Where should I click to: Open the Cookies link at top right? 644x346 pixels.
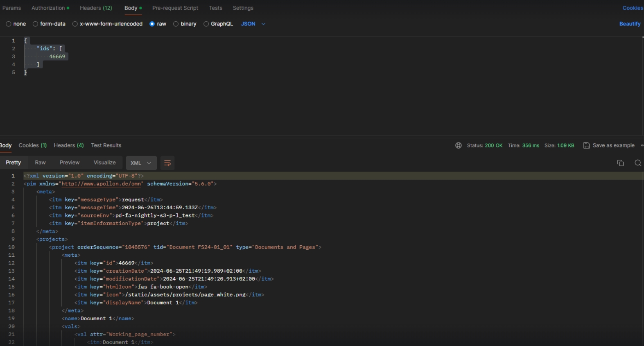click(633, 8)
